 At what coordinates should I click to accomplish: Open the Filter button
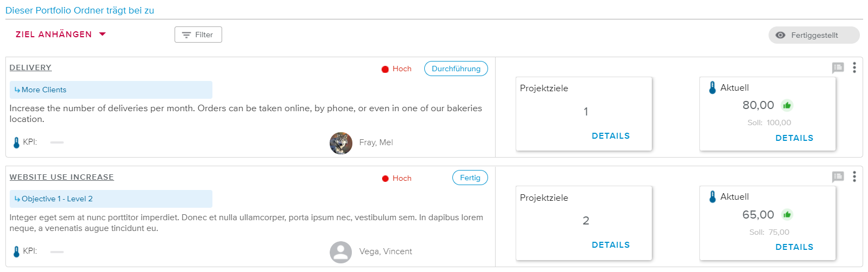click(x=198, y=35)
